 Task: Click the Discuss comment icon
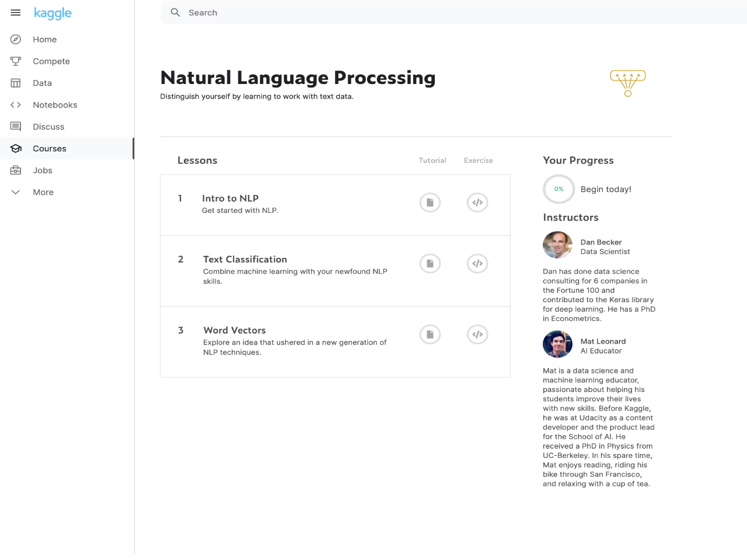tap(16, 127)
